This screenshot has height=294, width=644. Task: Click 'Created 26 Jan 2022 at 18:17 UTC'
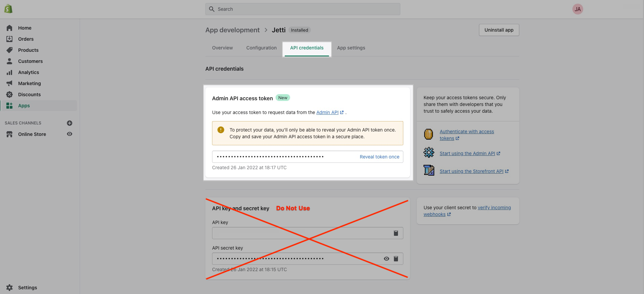pos(249,168)
